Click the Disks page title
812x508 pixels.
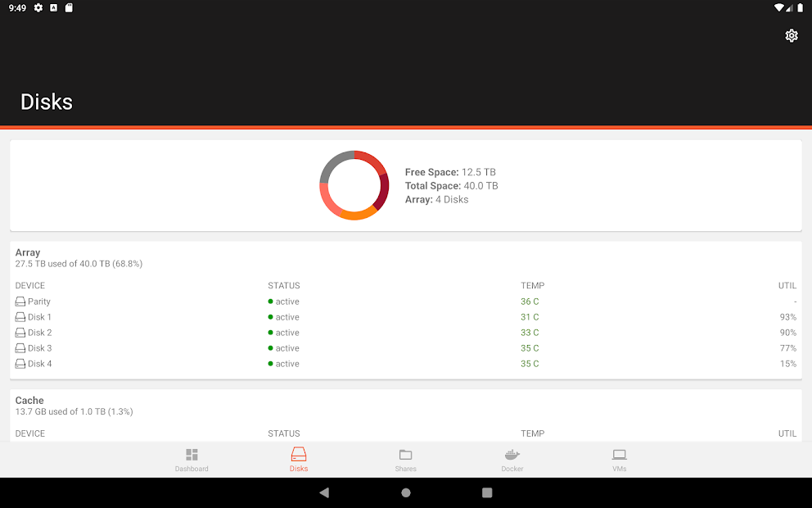point(47,102)
